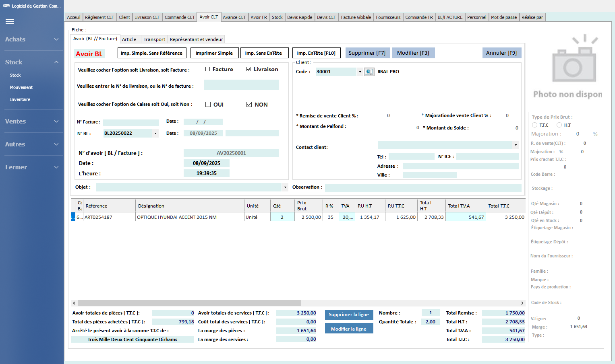This screenshot has width=615, height=364.
Task: Select Mouvement in the Stock sidebar
Action: [21, 87]
